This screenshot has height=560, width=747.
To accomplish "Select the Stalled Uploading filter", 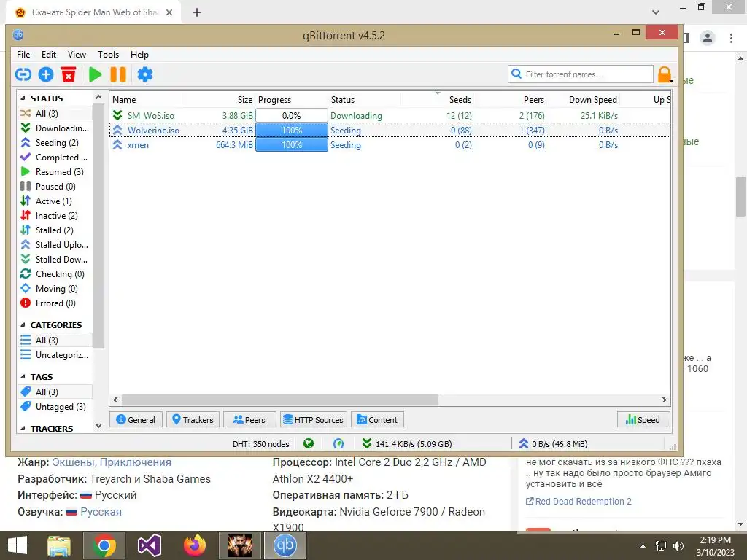I will (x=55, y=245).
